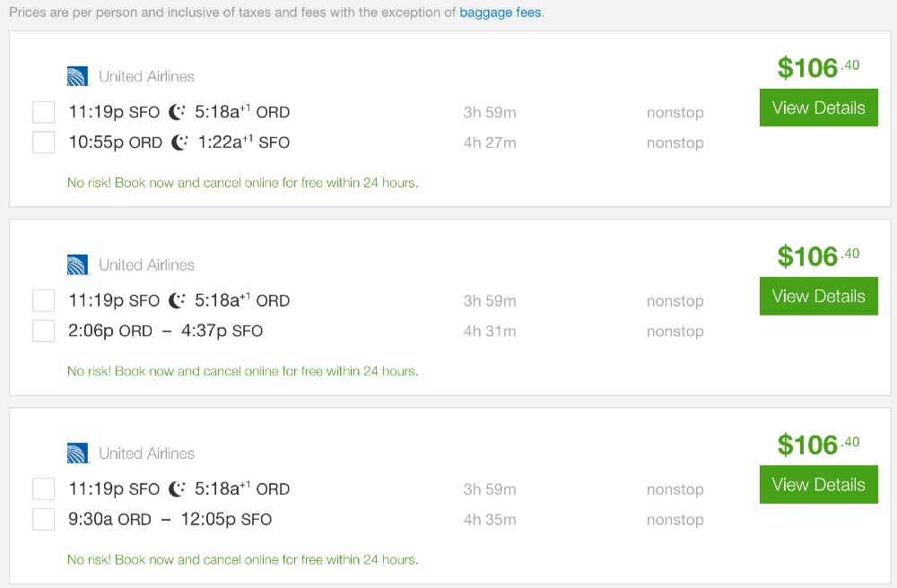Click the overnight moon icon on the 10:55p ORD flight
897x588 pixels.
[x=180, y=143]
